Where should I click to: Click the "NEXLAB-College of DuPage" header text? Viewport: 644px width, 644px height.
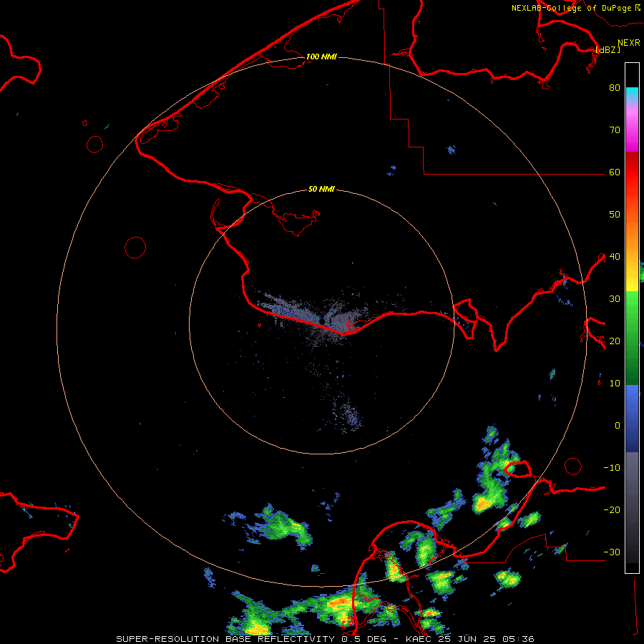coord(571,8)
